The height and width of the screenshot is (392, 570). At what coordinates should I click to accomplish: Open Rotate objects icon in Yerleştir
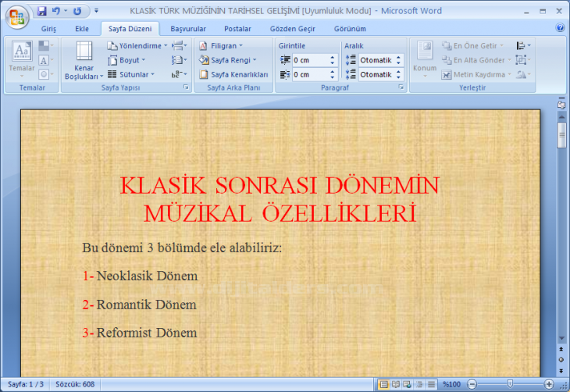pyautogui.click(x=523, y=74)
